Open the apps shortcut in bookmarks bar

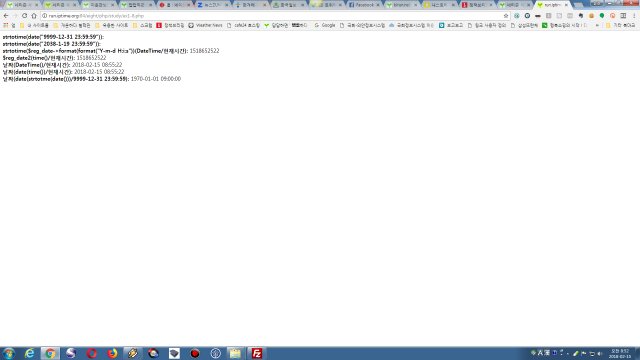6,25
